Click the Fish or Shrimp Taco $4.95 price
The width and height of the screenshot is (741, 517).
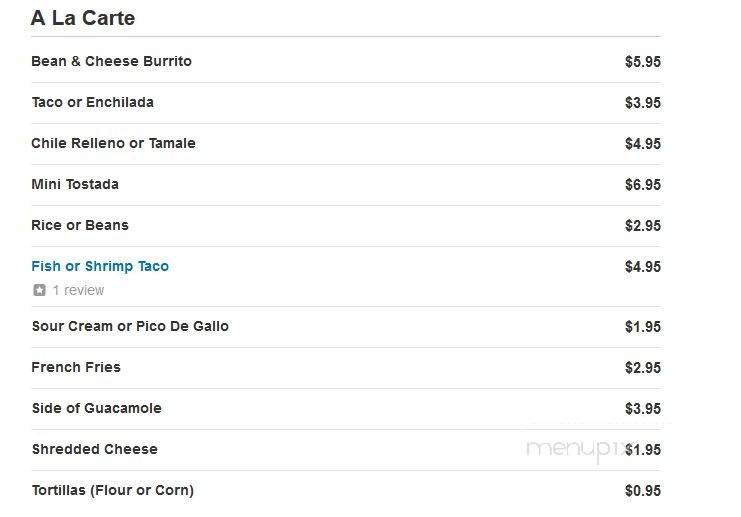[x=642, y=266]
